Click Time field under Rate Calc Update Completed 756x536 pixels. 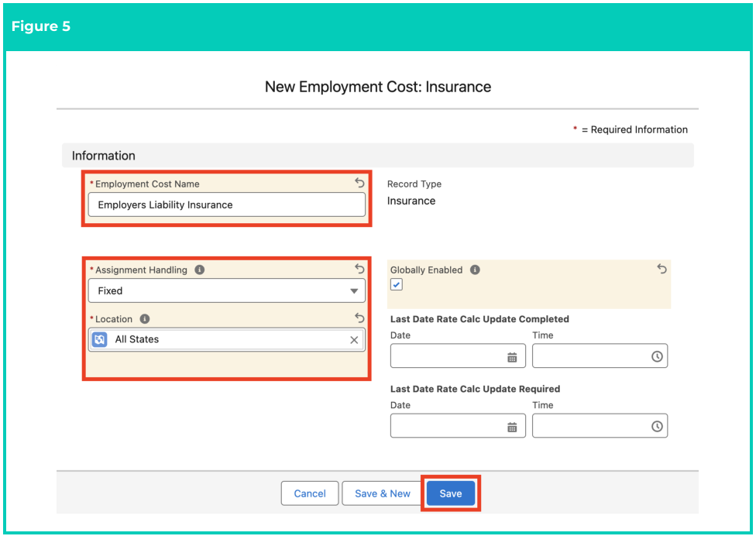click(x=600, y=356)
